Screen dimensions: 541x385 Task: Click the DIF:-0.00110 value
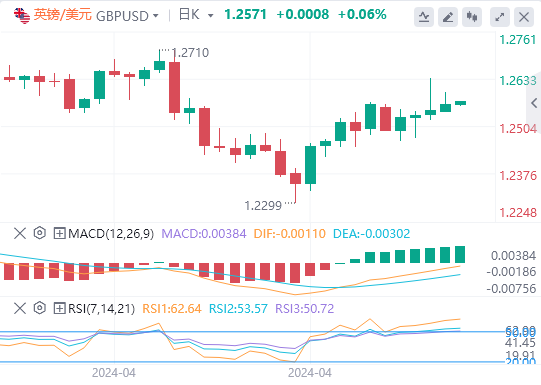pyautogui.click(x=289, y=234)
